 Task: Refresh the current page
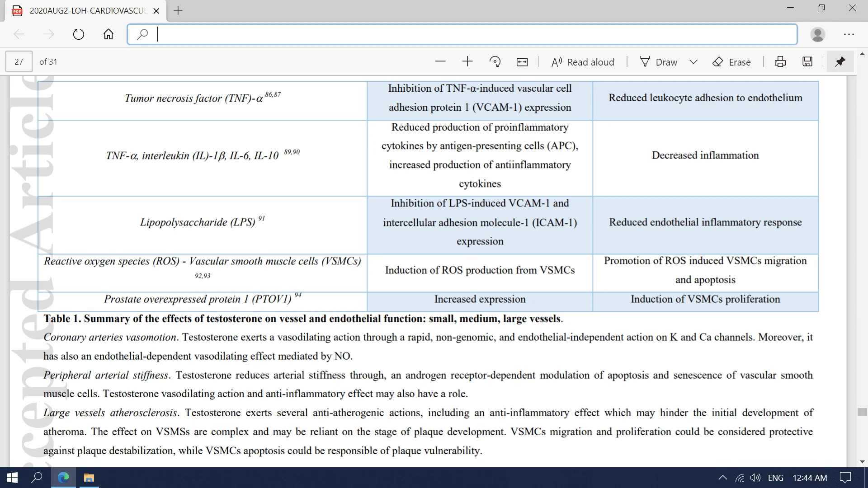[79, 34]
